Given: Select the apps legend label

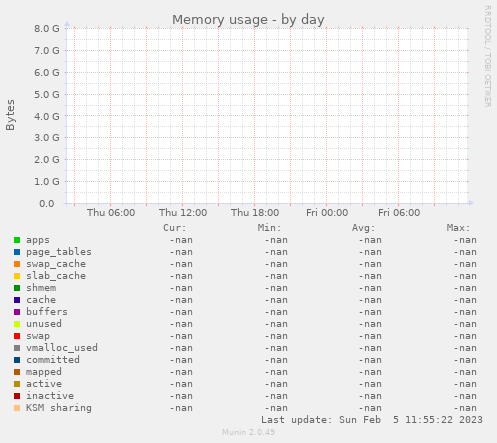Looking at the screenshot, I should point(38,240).
